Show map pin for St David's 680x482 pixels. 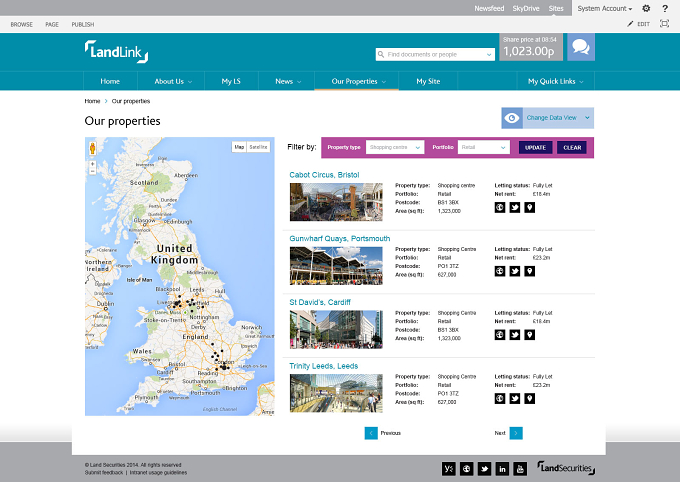coord(529,335)
